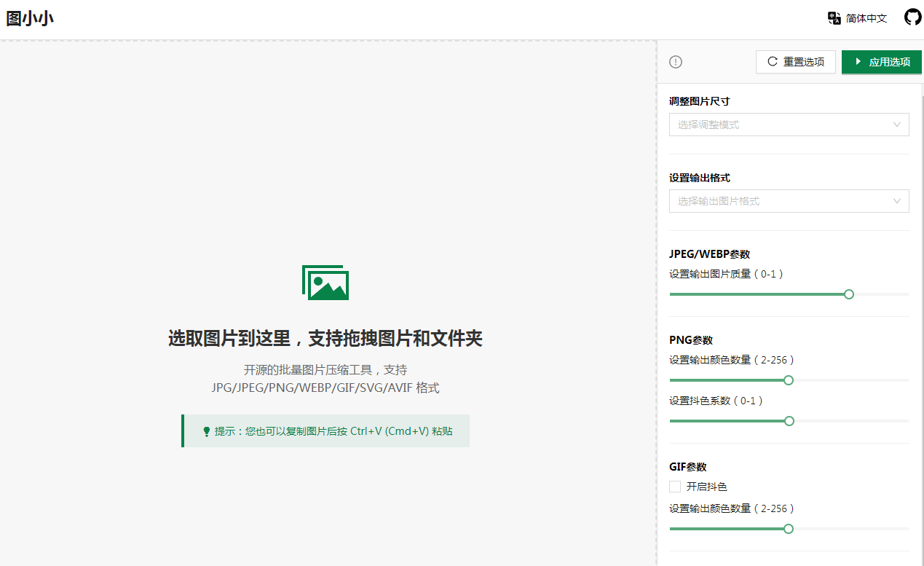Expand the 选择输出图片格式 dropdown
924x566 pixels.
789,201
